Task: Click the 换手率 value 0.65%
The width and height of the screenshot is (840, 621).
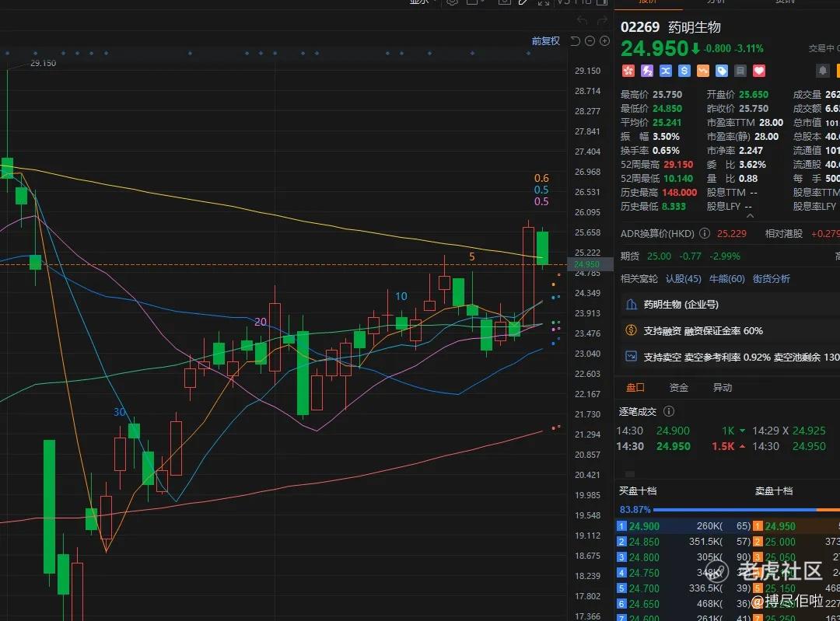Action: point(666,151)
